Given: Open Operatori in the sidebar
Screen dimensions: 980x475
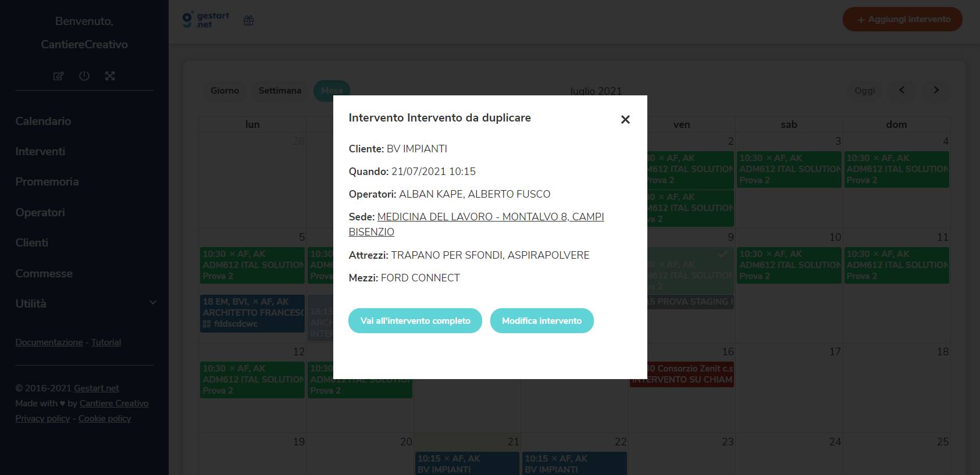Looking at the screenshot, I should click(40, 212).
